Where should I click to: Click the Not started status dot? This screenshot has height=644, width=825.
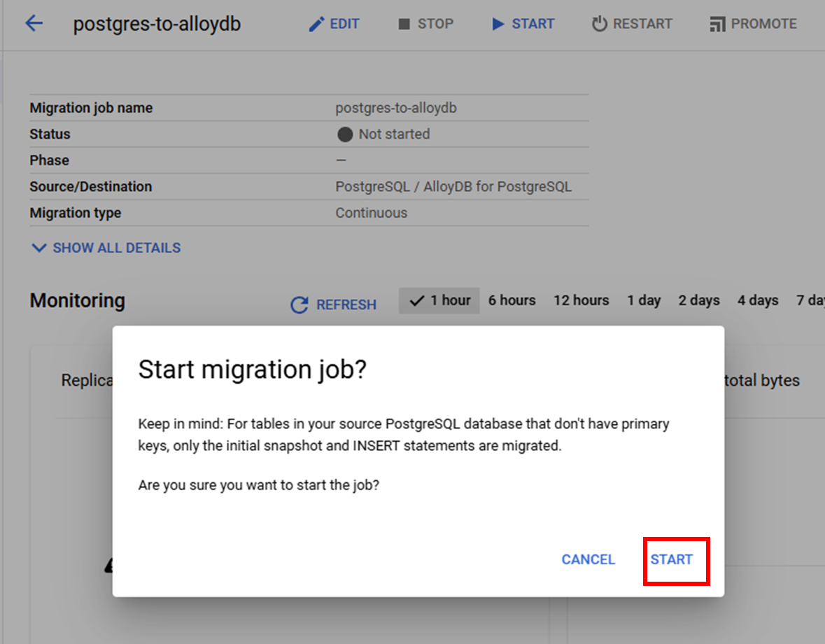click(345, 134)
